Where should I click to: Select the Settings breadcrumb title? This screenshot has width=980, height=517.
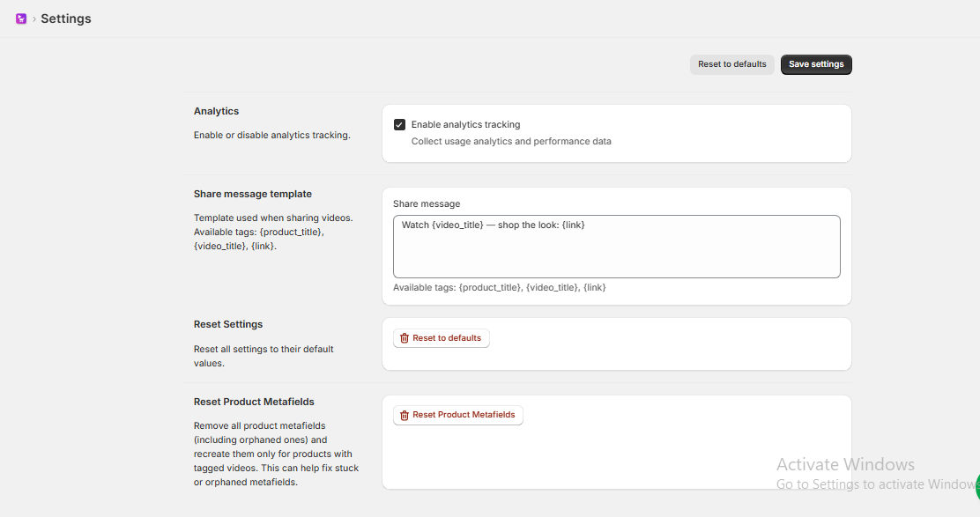click(x=66, y=18)
